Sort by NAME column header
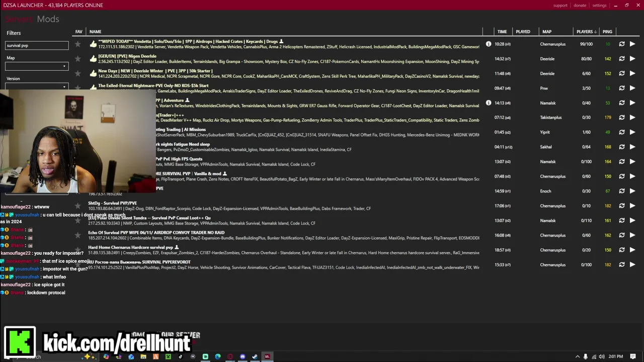Screen dimensions: 644x362 (x=95, y=32)
